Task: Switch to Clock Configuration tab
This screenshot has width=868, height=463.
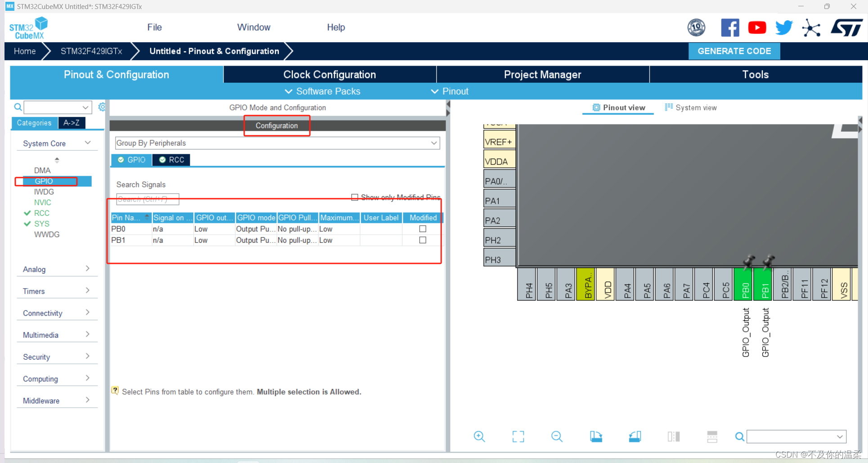Action: 330,75
